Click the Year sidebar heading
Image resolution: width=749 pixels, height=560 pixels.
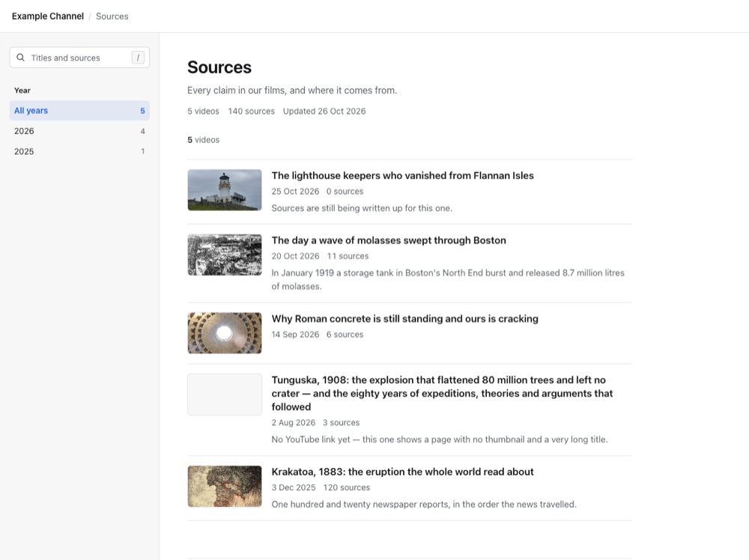pos(22,91)
